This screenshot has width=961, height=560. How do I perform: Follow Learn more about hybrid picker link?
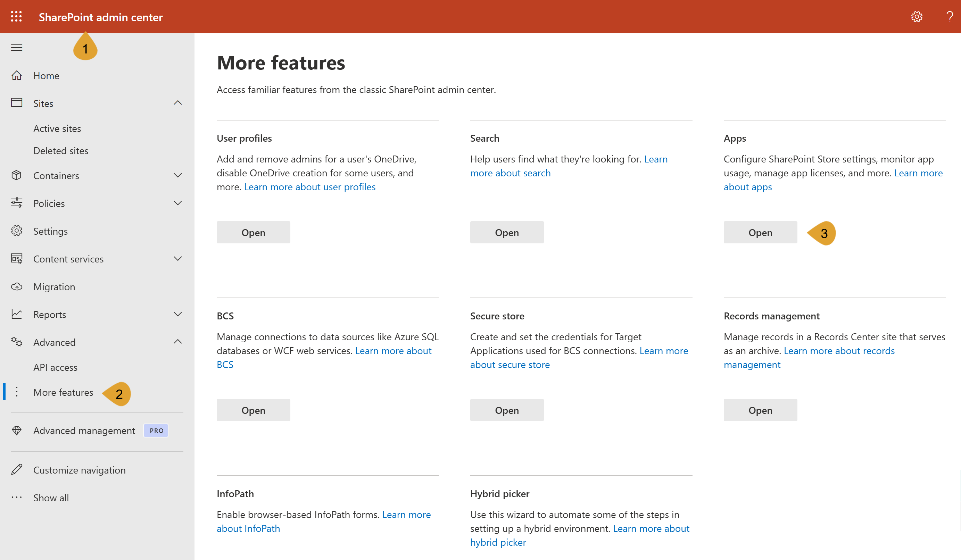point(651,528)
